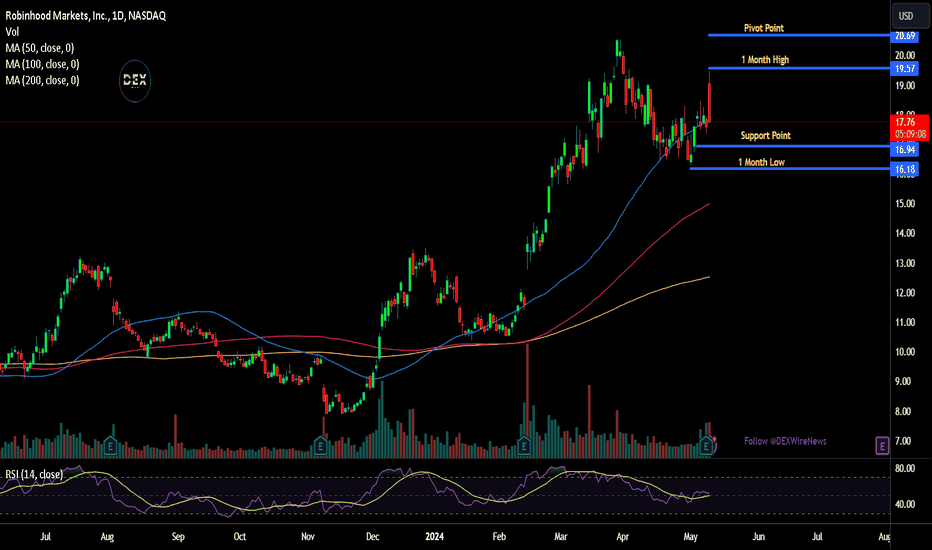Click the Jun label on time axis

pyautogui.click(x=758, y=537)
